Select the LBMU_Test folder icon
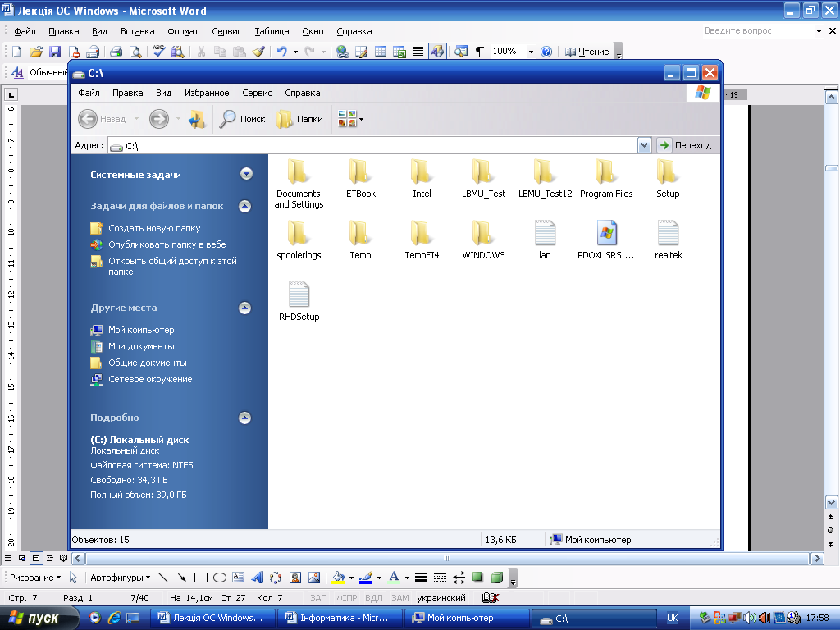840x630 pixels. click(x=482, y=171)
